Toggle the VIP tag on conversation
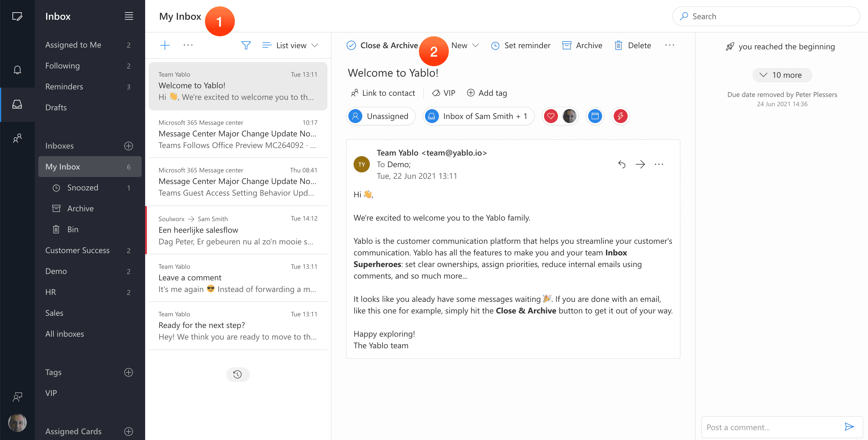 (444, 93)
